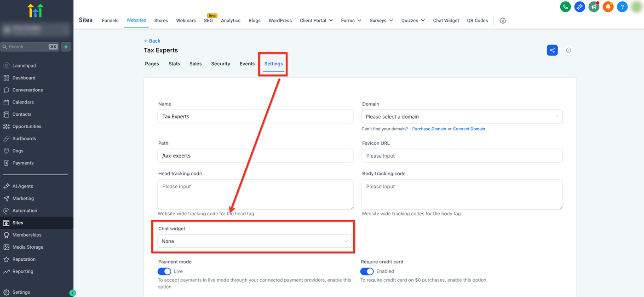Click the green phone dialer icon
Screen dimensions: 644x297
(565, 7)
